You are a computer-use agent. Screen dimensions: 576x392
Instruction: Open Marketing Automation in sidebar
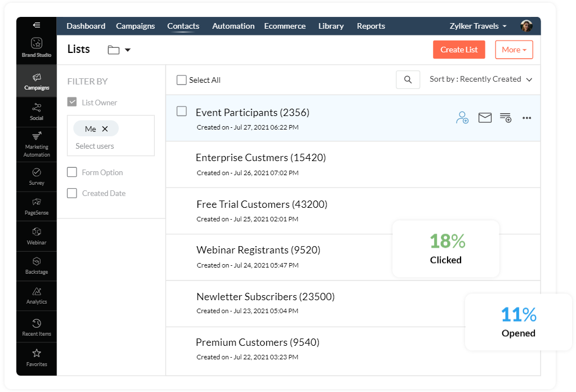point(37,144)
